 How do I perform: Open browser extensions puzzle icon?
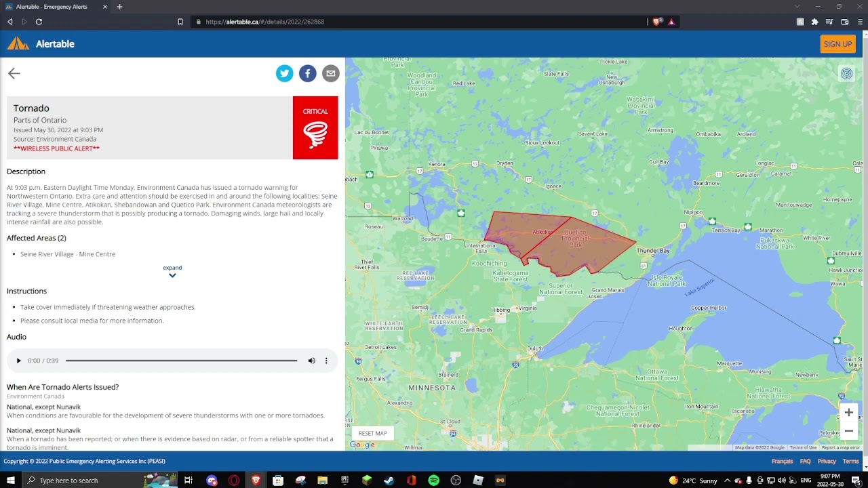pyautogui.click(x=814, y=22)
